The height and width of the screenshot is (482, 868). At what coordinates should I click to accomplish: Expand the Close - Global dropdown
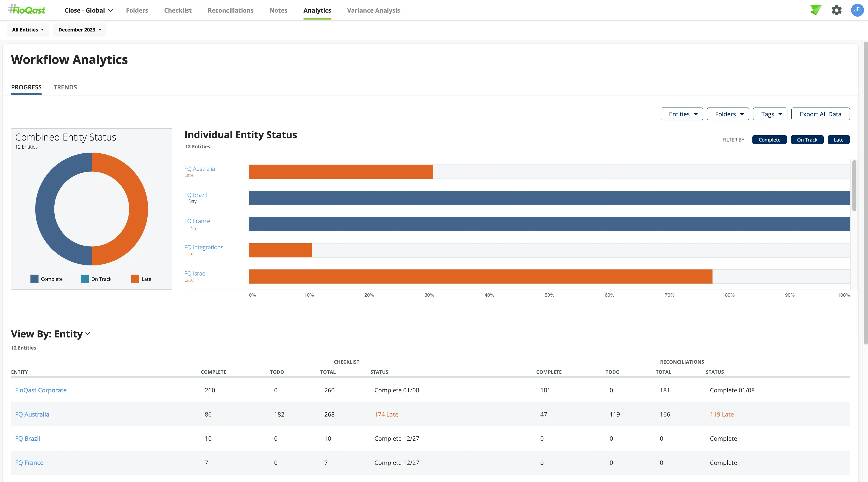[x=89, y=10]
